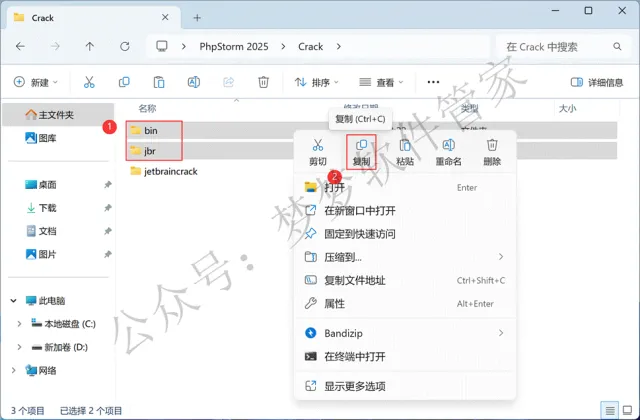The height and width of the screenshot is (420, 640).
Task: Switch to details list view icon
Action: tap(610, 410)
